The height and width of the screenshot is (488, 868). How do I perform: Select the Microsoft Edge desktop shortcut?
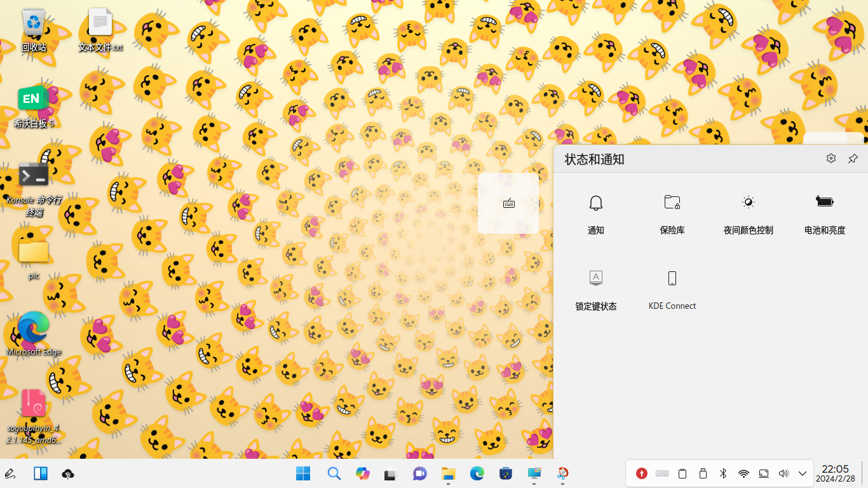click(x=34, y=334)
